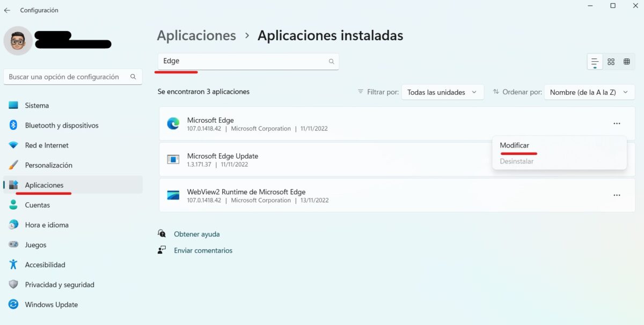Open more options for WebView2 Runtime

617,196
